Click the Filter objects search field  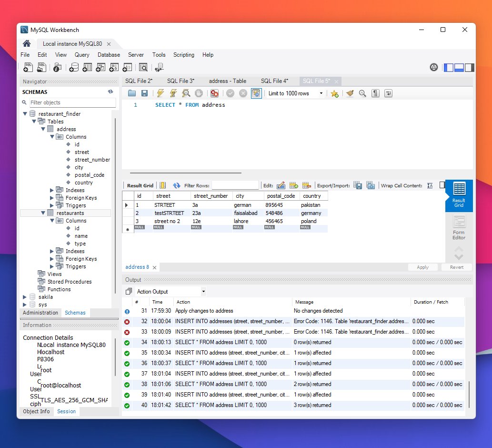click(x=73, y=102)
